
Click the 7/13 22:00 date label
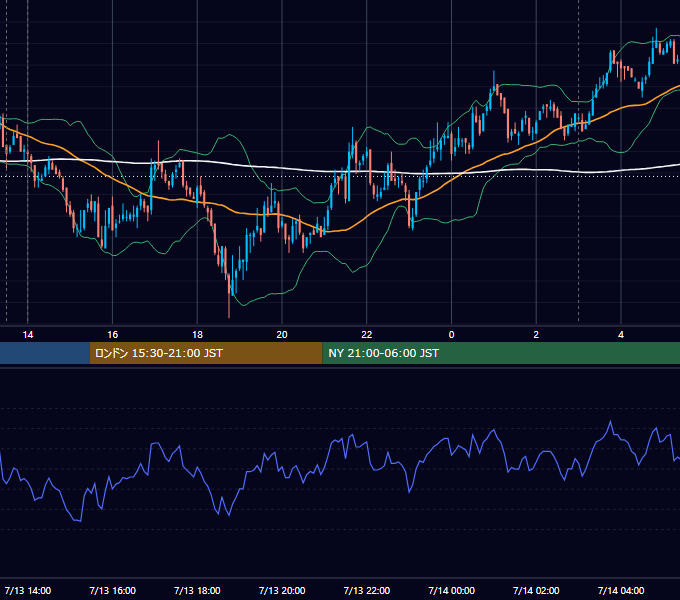[x=367, y=590]
